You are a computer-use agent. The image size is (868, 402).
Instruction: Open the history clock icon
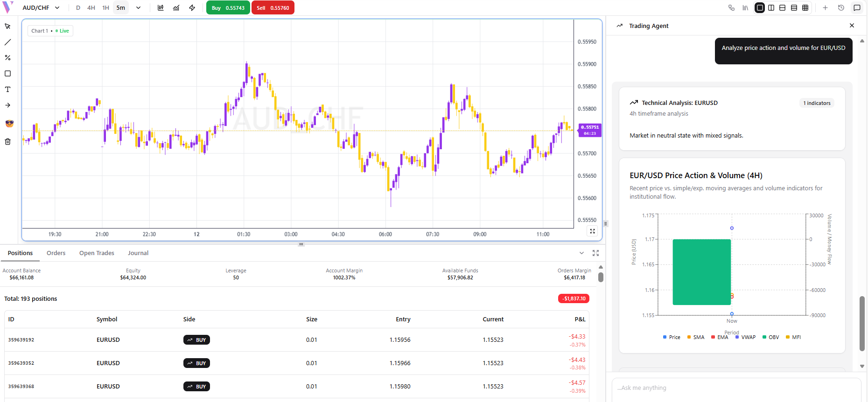pyautogui.click(x=841, y=8)
